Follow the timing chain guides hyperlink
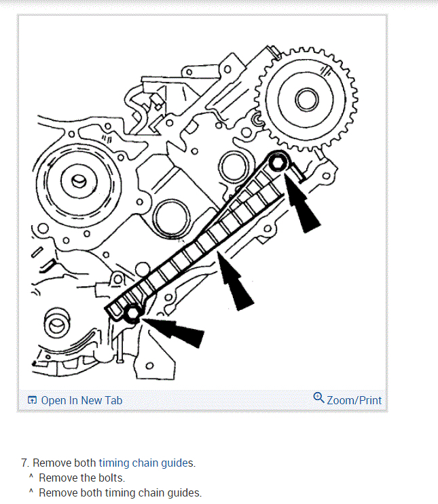438x504 pixels. [146, 463]
